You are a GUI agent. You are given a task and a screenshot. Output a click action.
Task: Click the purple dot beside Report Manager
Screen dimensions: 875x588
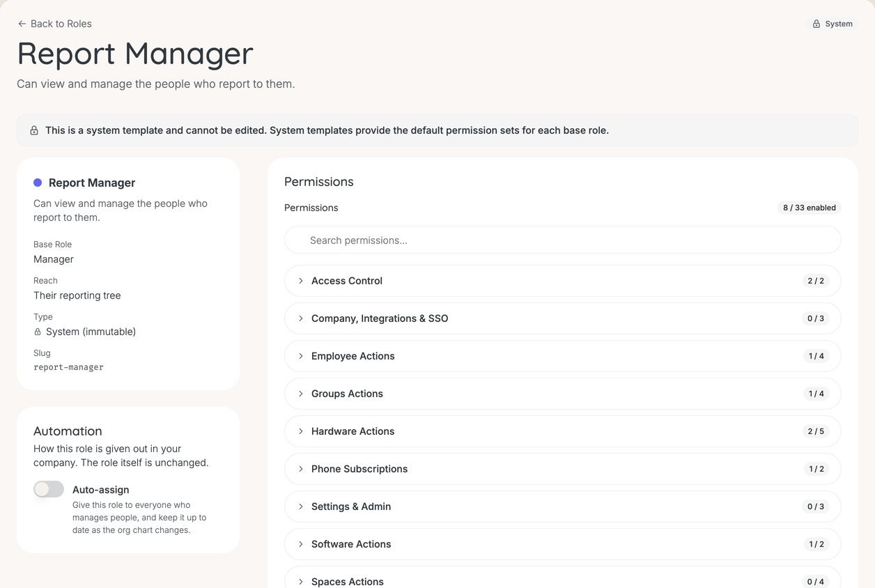pyautogui.click(x=38, y=183)
